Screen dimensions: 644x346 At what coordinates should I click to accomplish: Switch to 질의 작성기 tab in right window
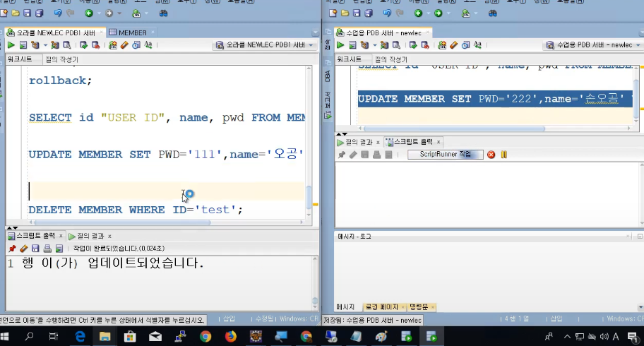(x=390, y=59)
